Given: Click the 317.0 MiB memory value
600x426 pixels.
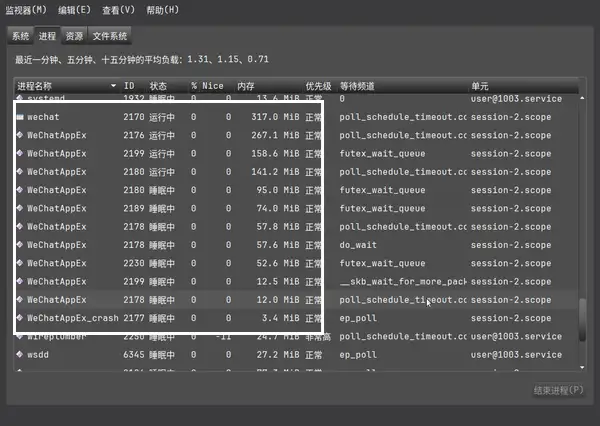Looking at the screenshot, I should point(275,117).
